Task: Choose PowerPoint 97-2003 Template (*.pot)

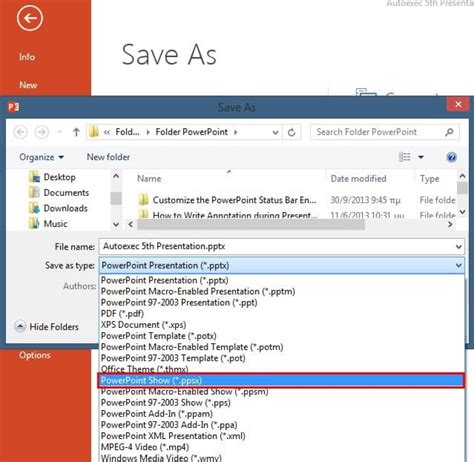Action: coord(282,358)
